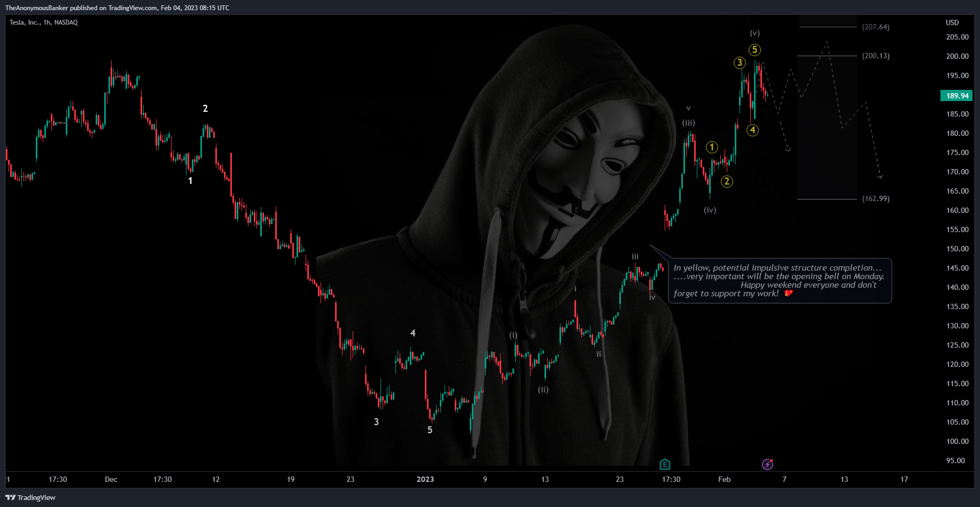The image size is (980, 507).
Task: Select the yellow circled 5 wave label
Action: (755, 50)
